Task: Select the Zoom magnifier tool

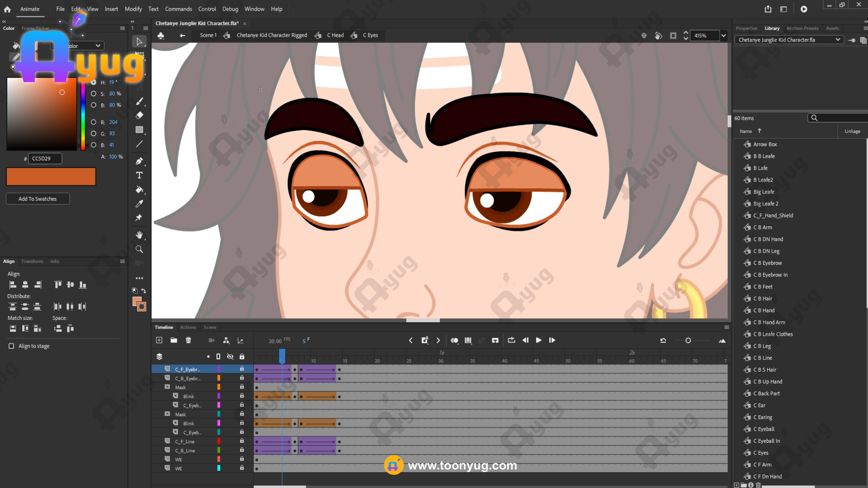Action: (139, 249)
